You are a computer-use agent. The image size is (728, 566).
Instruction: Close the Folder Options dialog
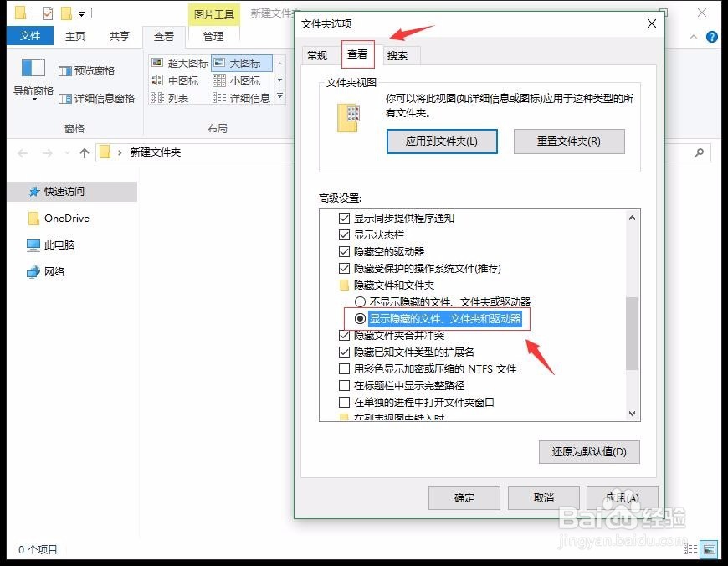pos(652,23)
